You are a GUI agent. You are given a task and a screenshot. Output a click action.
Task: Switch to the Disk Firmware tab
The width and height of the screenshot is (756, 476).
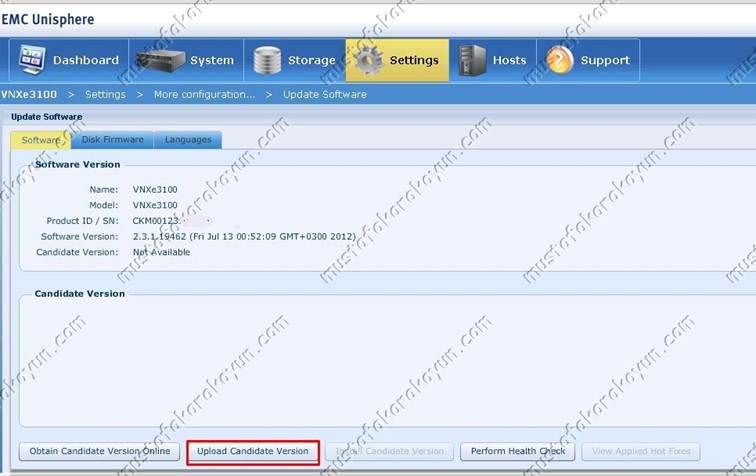point(112,139)
